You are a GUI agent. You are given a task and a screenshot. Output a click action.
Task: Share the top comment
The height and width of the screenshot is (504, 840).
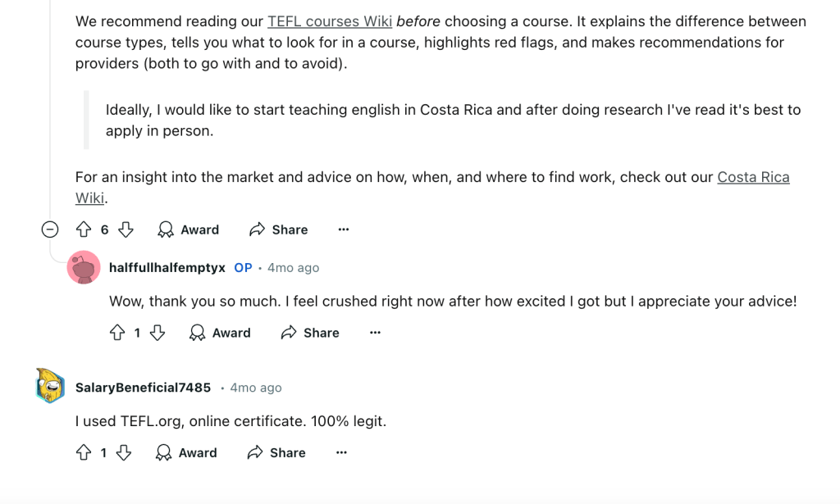(277, 229)
